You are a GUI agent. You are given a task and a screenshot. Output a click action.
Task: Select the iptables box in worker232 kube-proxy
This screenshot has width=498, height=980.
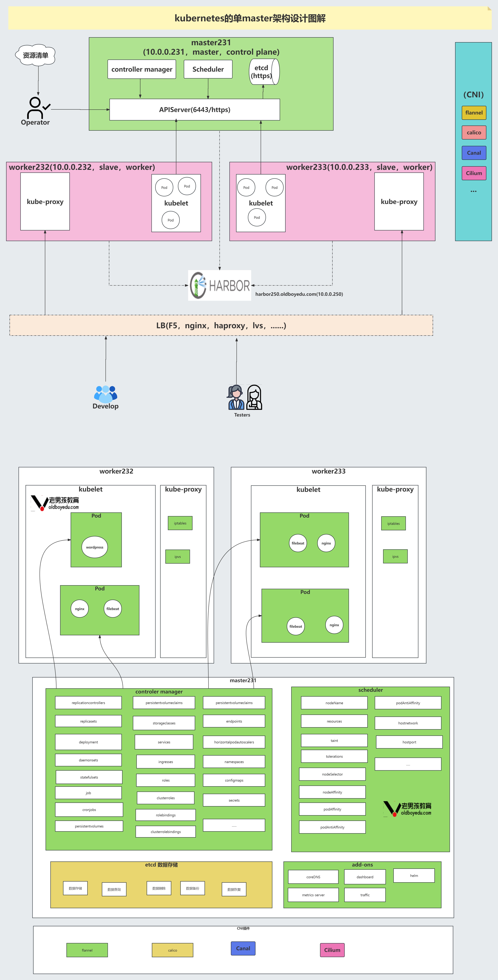(180, 523)
